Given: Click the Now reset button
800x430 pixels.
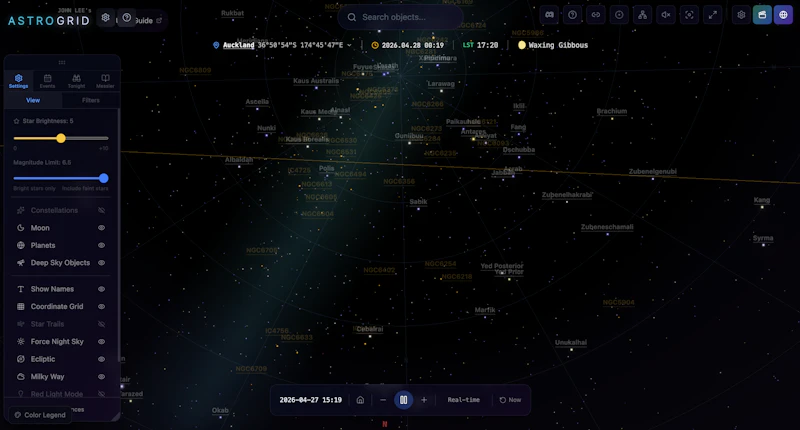Looking at the screenshot, I should coord(510,400).
